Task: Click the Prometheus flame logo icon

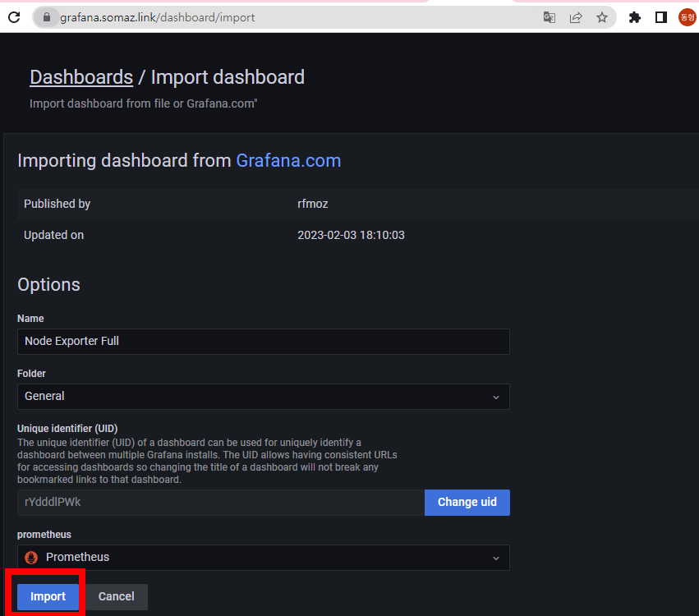Action: tap(31, 557)
